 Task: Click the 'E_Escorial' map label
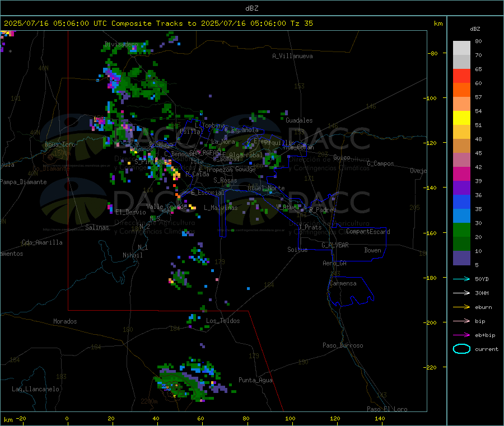click(x=208, y=193)
